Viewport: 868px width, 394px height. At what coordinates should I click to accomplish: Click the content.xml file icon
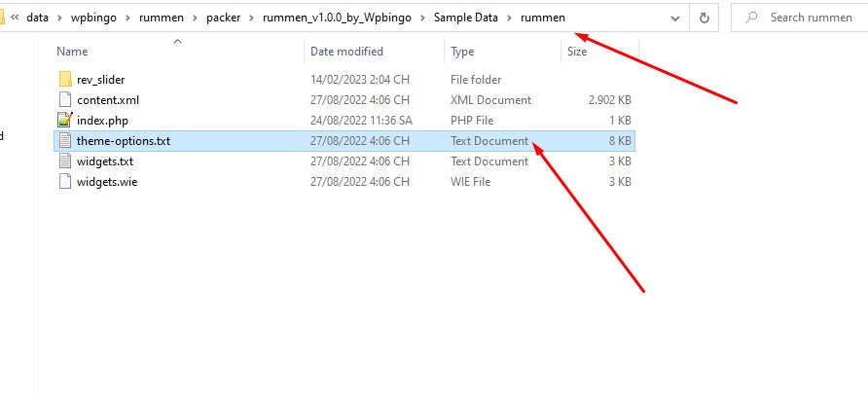click(x=65, y=99)
